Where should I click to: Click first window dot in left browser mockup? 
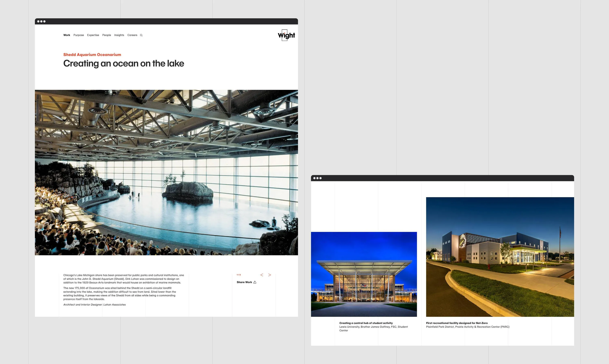pos(38,21)
